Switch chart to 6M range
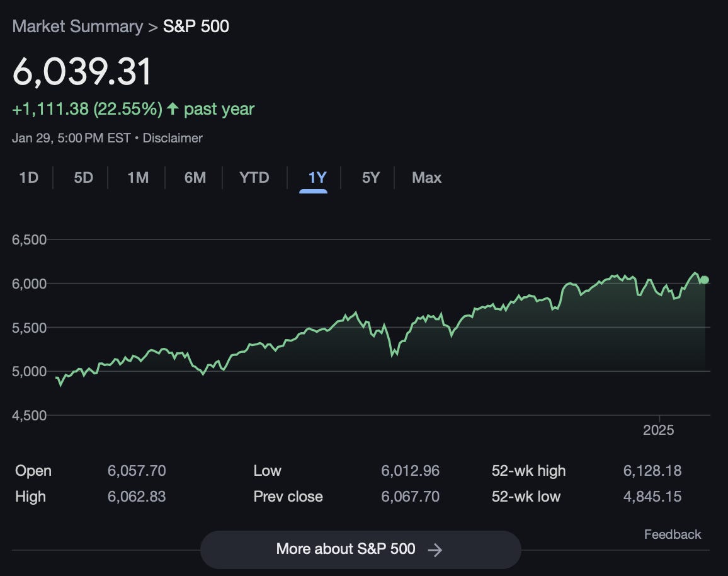The height and width of the screenshot is (576, 728). point(195,178)
